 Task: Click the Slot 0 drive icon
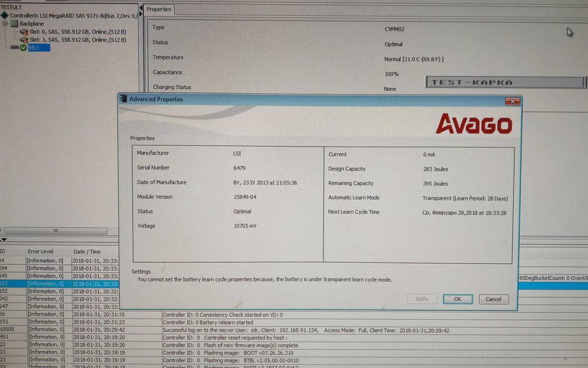click(24, 32)
